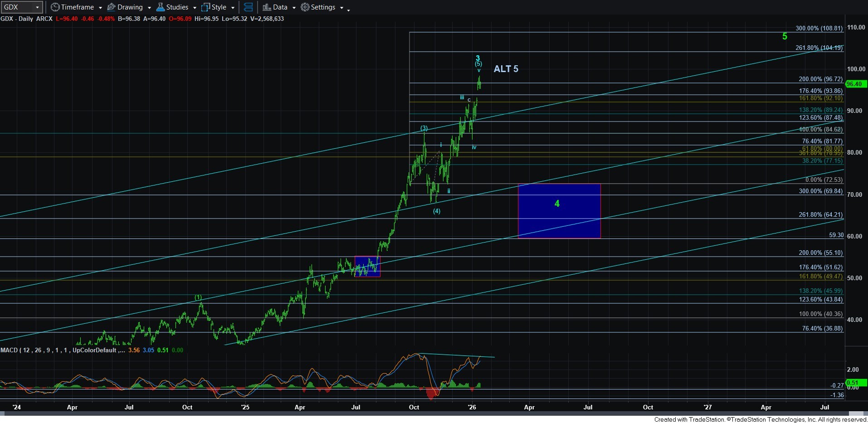Screen dimensions: 868x423
Task: Click the green 96.40 current price marker
Action: (856, 84)
